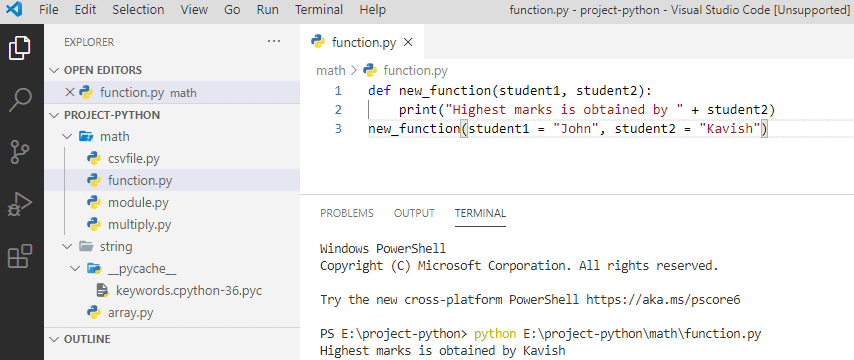Screen dimensions: 854x360
Task: Open the Run and Debug view
Action: pyautogui.click(x=20, y=204)
